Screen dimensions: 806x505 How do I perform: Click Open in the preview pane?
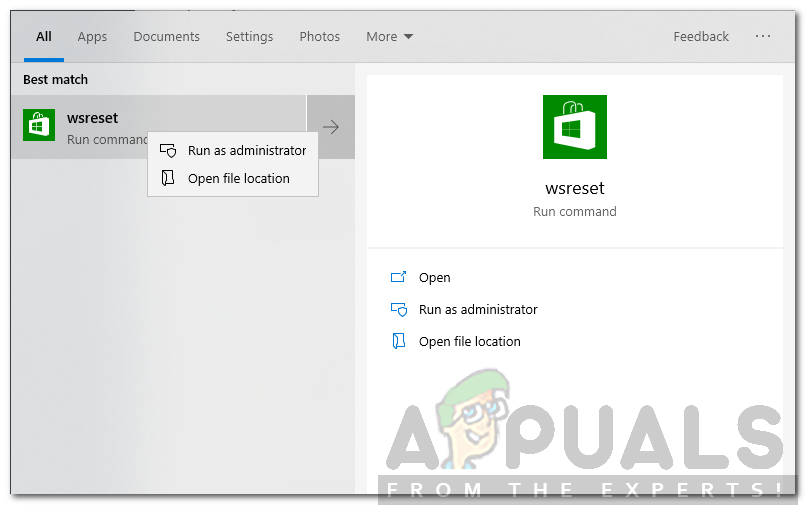pos(434,278)
